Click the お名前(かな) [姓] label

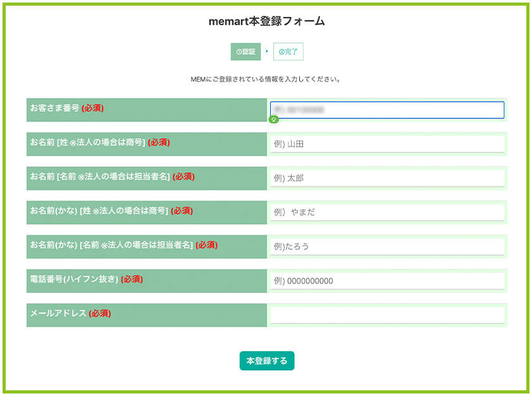tap(111, 211)
